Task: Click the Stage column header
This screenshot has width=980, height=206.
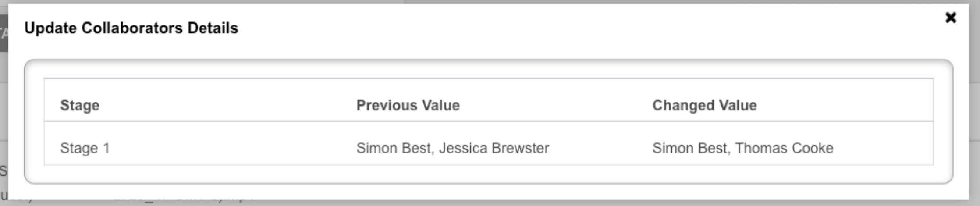Action: coord(80,105)
